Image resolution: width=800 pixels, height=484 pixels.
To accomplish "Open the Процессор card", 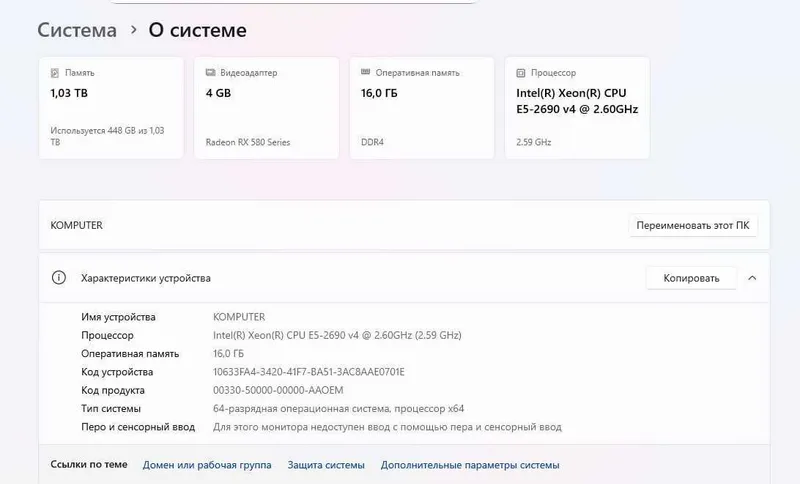I will (x=577, y=108).
